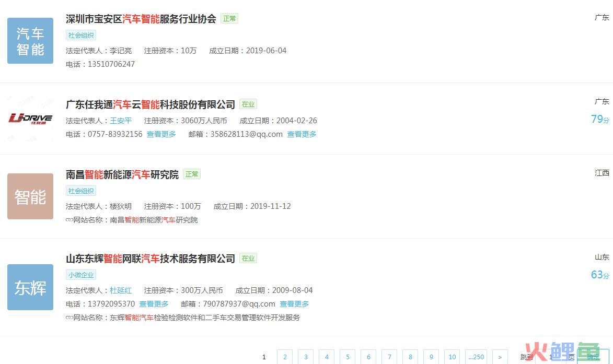
Task: View more emails for 358628113@qq.com
Action: pos(302,134)
